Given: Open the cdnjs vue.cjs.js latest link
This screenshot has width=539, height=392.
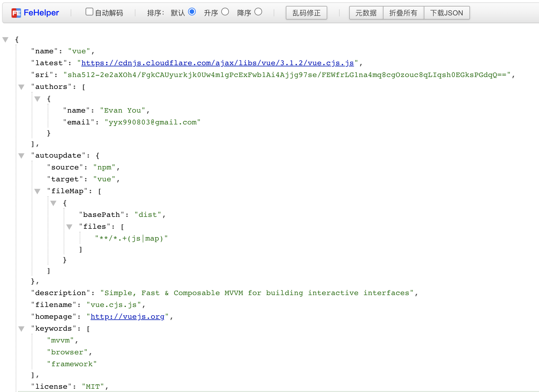Looking at the screenshot, I should (218, 63).
